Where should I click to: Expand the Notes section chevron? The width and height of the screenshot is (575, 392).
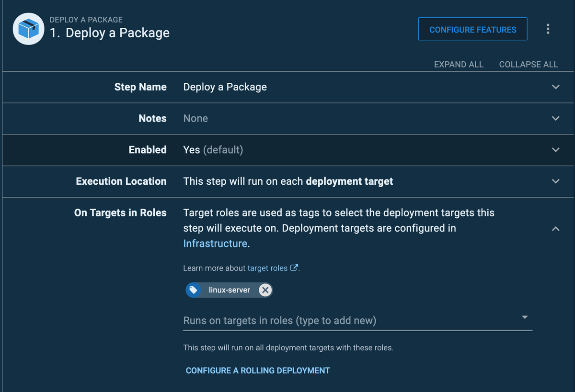pyautogui.click(x=555, y=118)
